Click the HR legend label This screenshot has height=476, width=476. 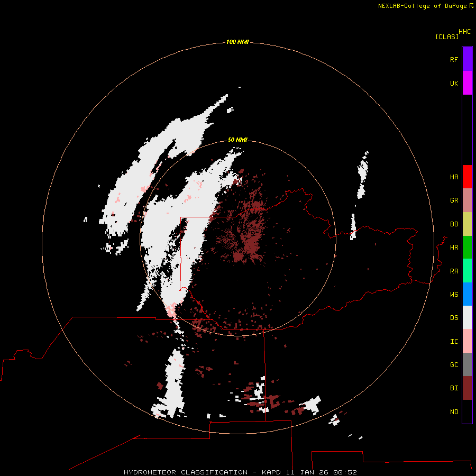click(454, 248)
